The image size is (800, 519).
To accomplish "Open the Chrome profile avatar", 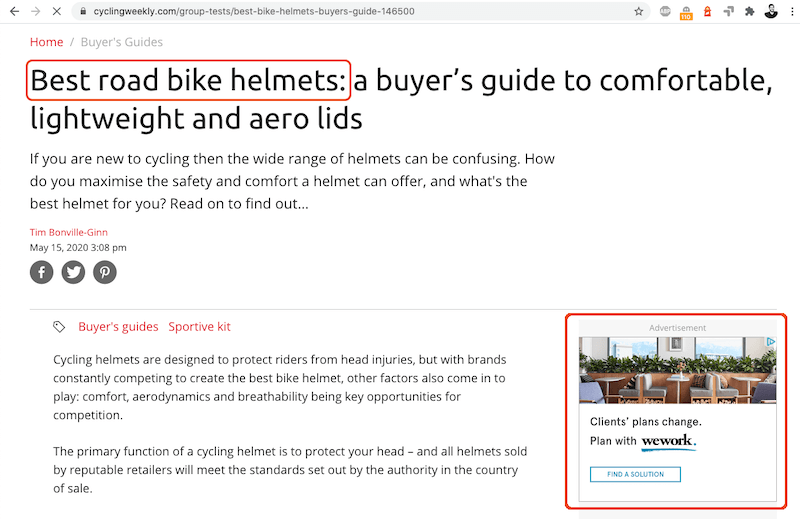I will [771, 11].
